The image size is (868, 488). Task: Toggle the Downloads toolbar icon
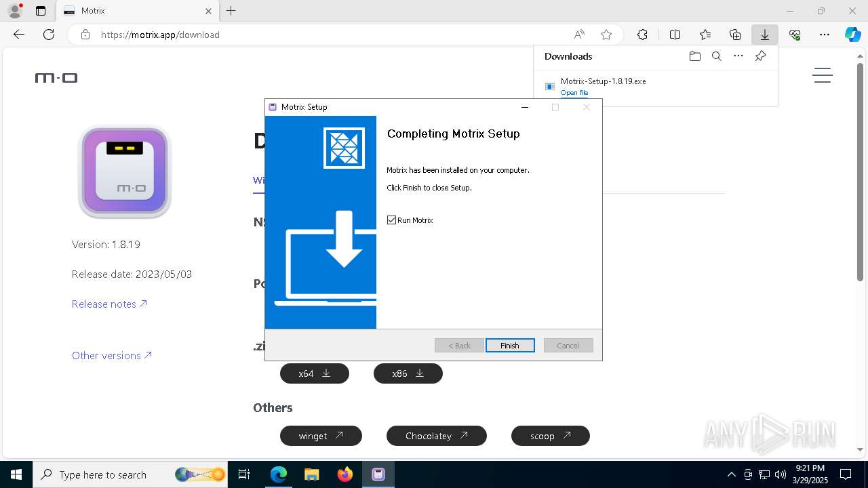(x=764, y=35)
